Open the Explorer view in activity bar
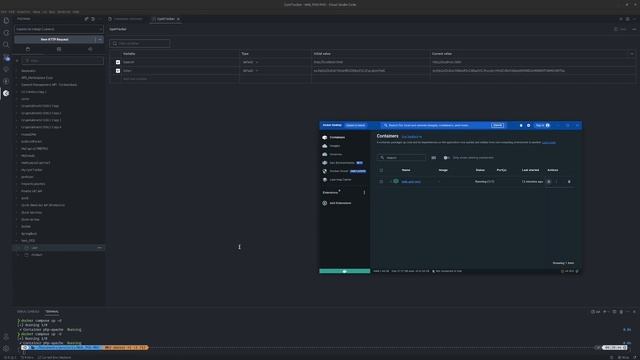 click(x=6, y=21)
